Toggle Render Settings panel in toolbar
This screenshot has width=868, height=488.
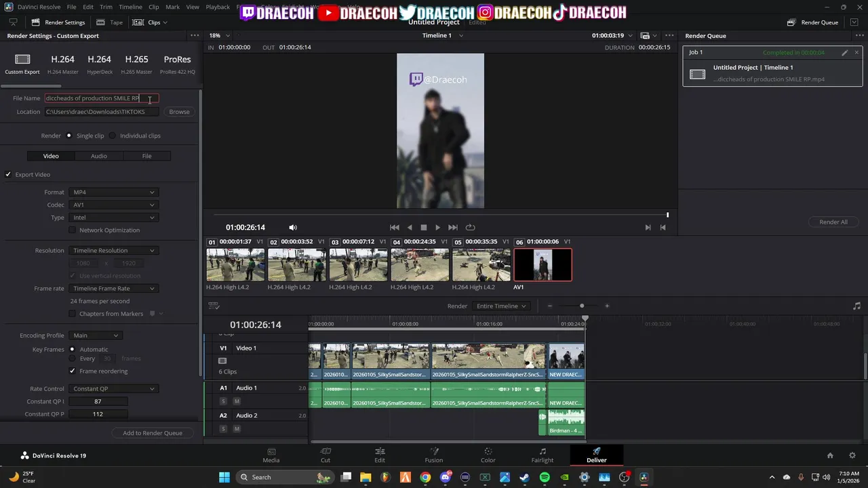pos(58,22)
